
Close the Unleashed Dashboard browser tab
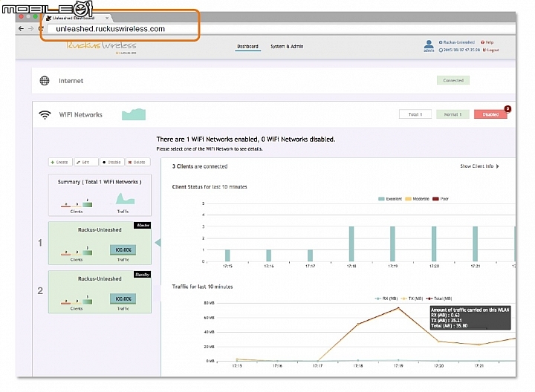107,18
